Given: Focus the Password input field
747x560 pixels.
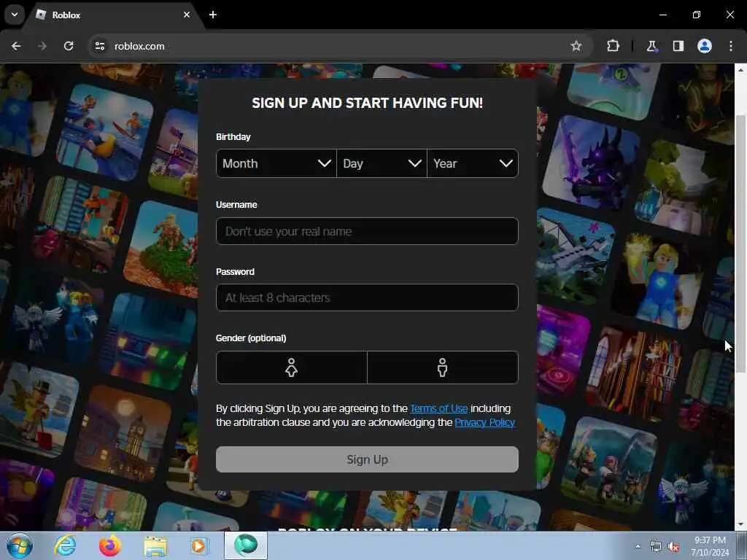Looking at the screenshot, I should pyautogui.click(x=367, y=297).
